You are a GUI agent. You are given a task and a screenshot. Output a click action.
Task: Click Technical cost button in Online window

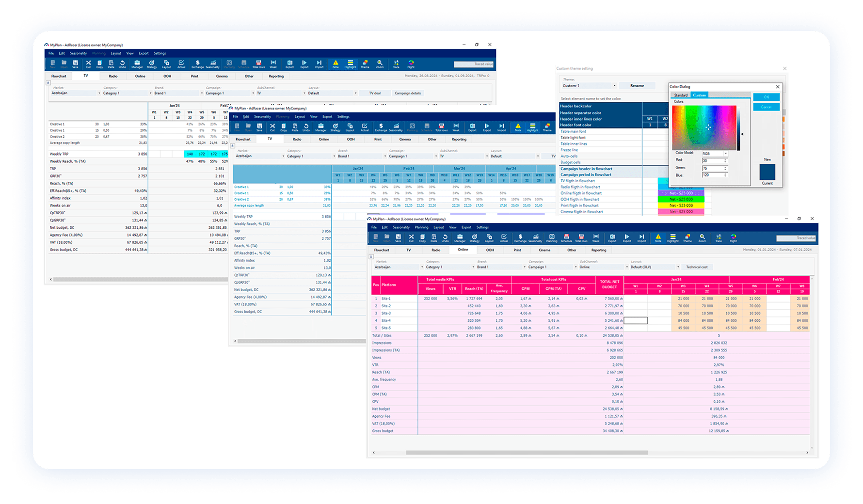697,267
